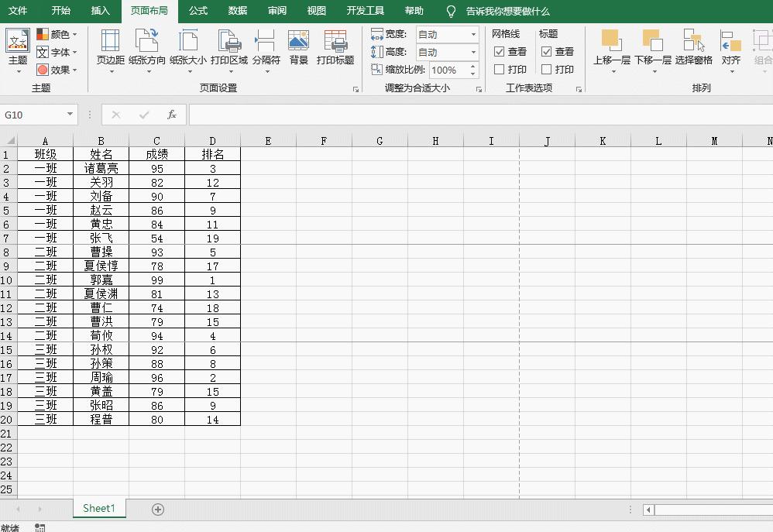Switch to the 公式 (Formulas) ribbon tab
This screenshot has width=773, height=532.
(198, 11)
